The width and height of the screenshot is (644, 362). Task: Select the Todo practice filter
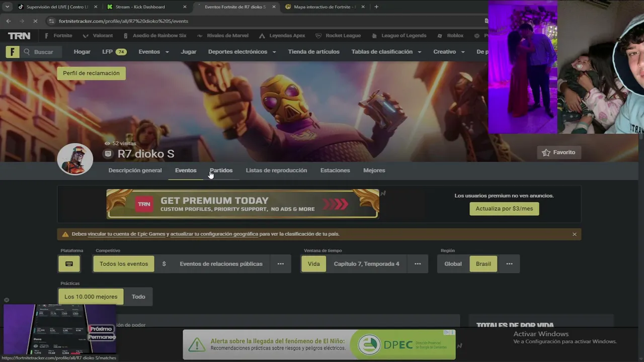pos(138,297)
